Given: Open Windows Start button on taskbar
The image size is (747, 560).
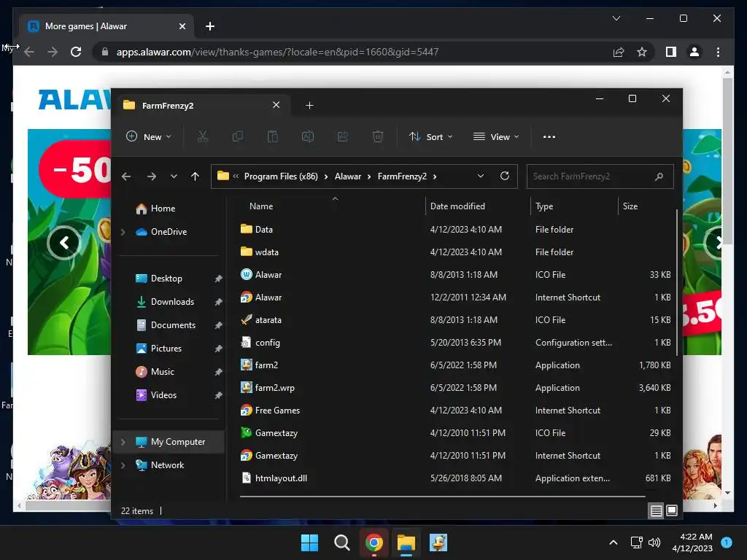Looking at the screenshot, I should coord(309,542).
